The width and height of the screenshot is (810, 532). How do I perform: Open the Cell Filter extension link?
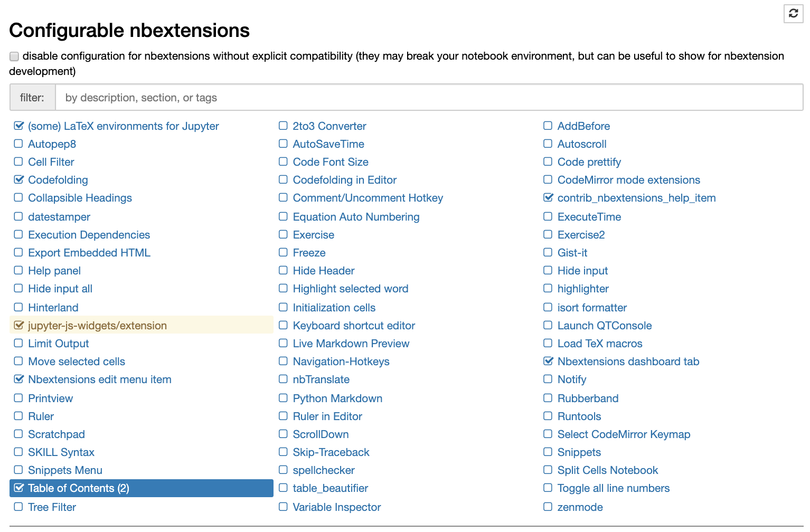(51, 162)
